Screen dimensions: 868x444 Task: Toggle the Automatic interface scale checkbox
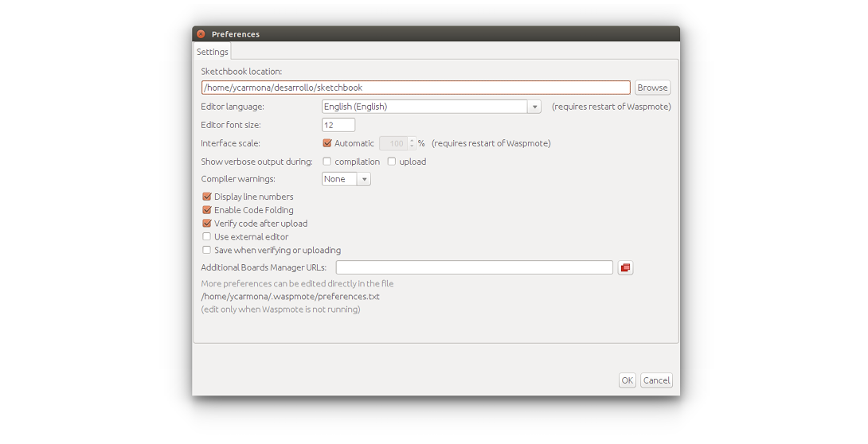click(327, 143)
